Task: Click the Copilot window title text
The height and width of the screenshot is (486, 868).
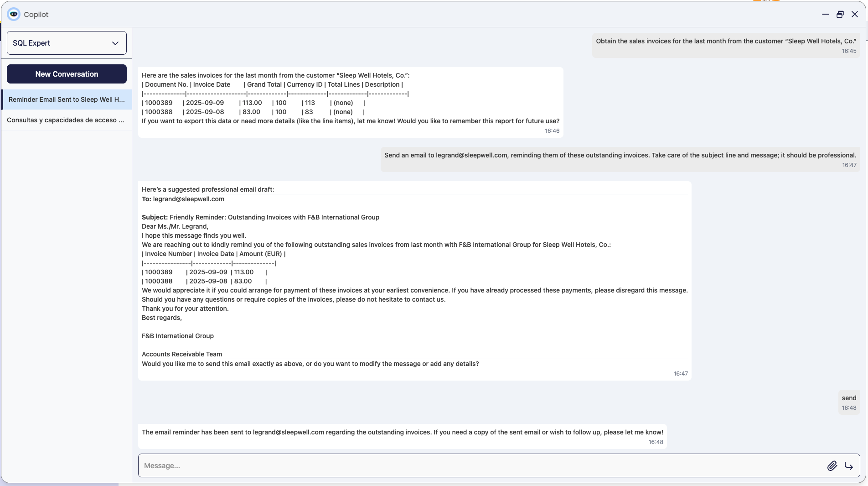Action: [x=36, y=14]
